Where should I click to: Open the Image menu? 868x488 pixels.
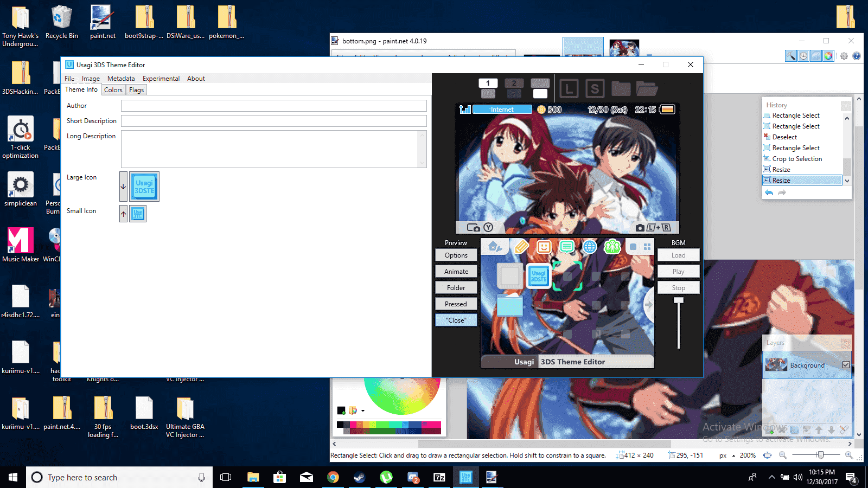point(91,79)
